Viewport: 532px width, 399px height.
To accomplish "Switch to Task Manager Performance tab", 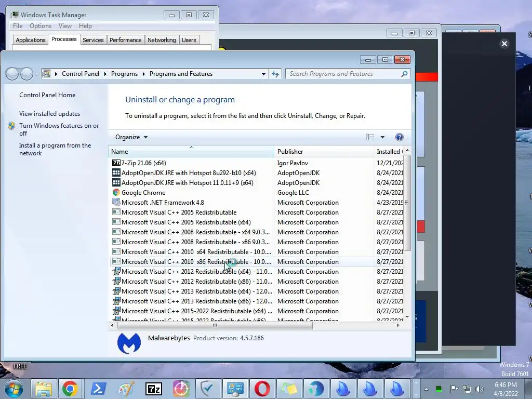I will tap(126, 40).
